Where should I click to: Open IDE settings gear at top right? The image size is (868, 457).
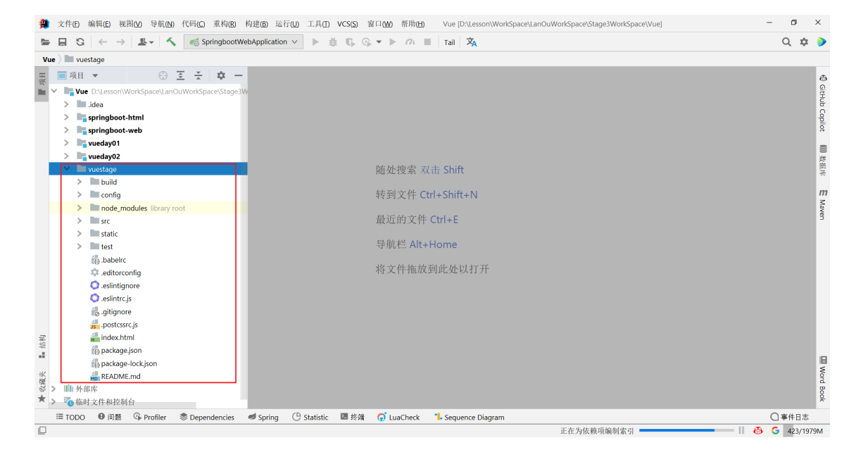pos(804,42)
